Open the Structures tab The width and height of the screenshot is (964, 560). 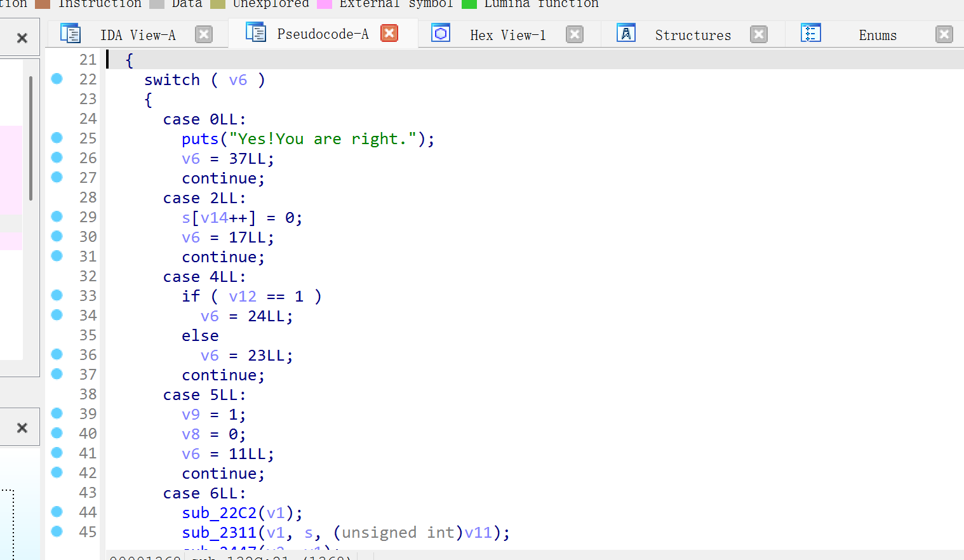[x=693, y=36]
